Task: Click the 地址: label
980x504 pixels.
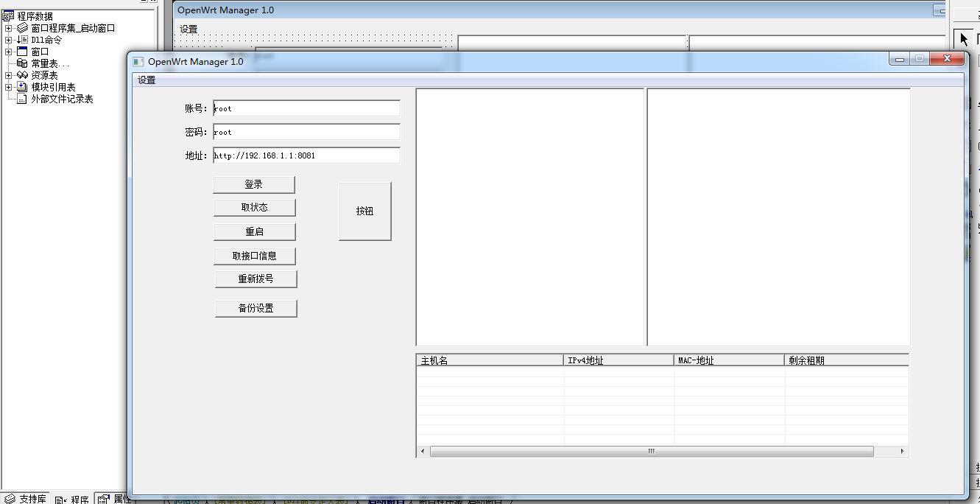Action: (x=196, y=155)
